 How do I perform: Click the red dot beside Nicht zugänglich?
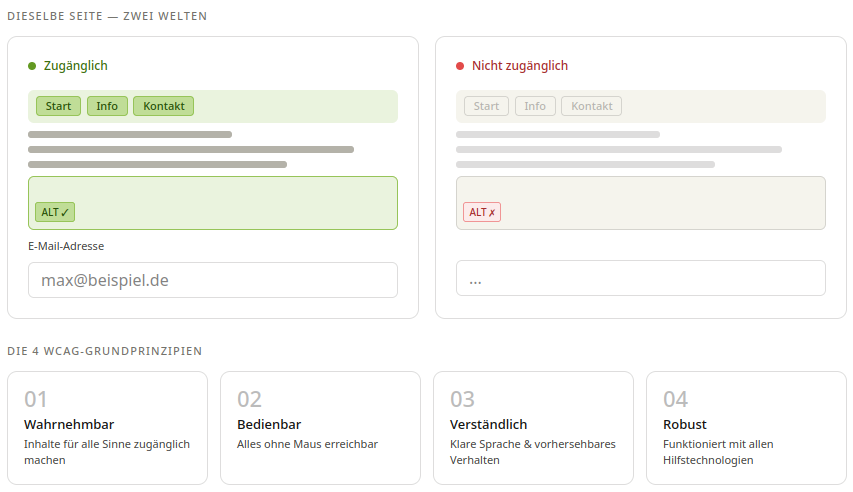click(460, 66)
